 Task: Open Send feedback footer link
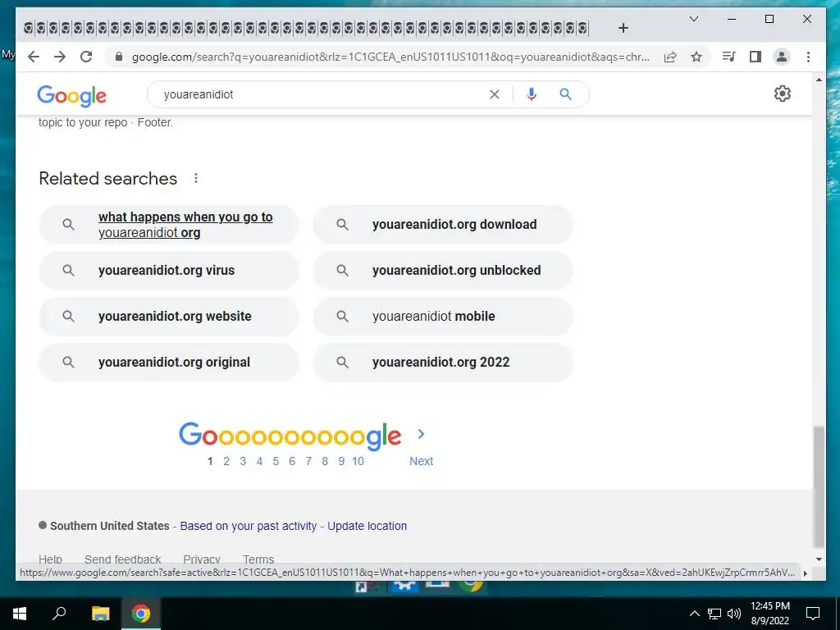[123, 559]
